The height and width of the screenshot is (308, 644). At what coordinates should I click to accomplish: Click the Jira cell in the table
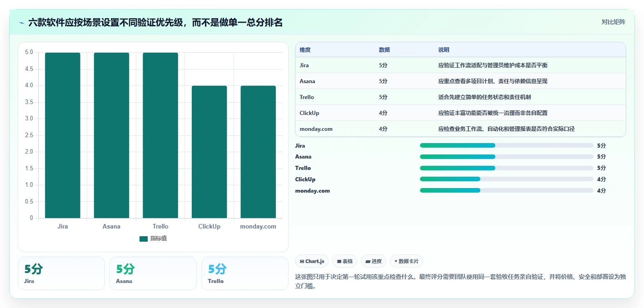tap(304, 65)
